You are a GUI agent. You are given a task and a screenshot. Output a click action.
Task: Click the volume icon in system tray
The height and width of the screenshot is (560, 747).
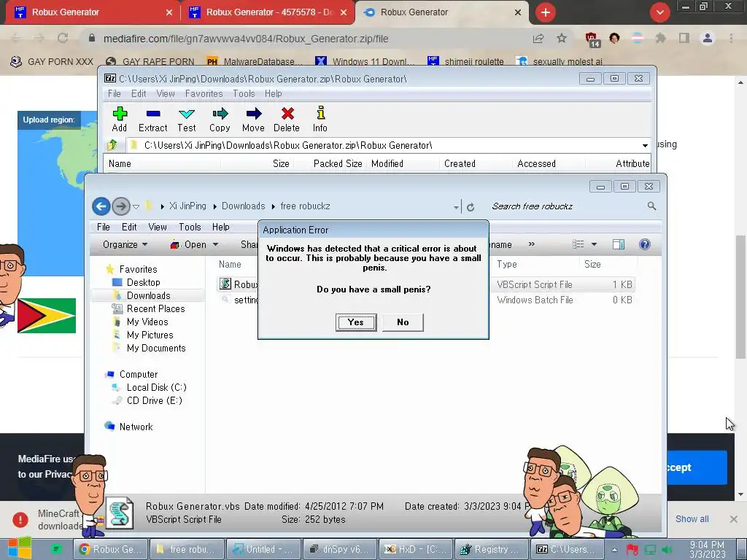[x=667, y=550]
